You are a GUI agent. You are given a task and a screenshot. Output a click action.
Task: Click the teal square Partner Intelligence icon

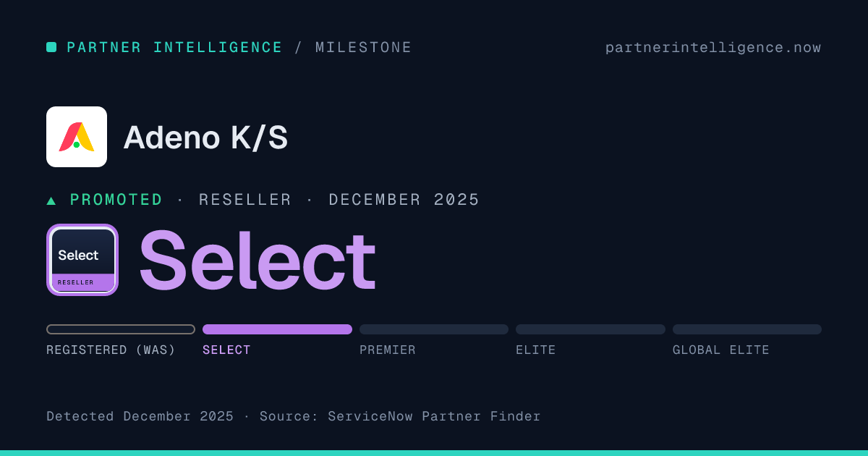coord(51,47)
